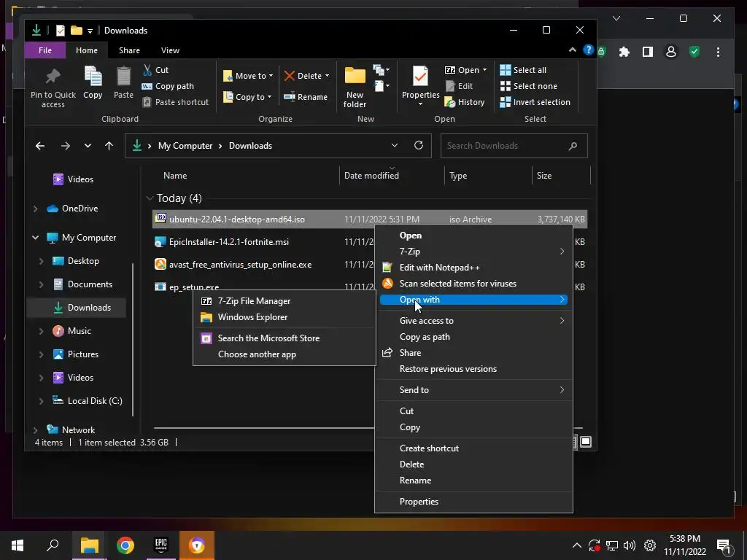Open Chrome from the taskbar
The image size is (747, 560).
pos(125,545)
